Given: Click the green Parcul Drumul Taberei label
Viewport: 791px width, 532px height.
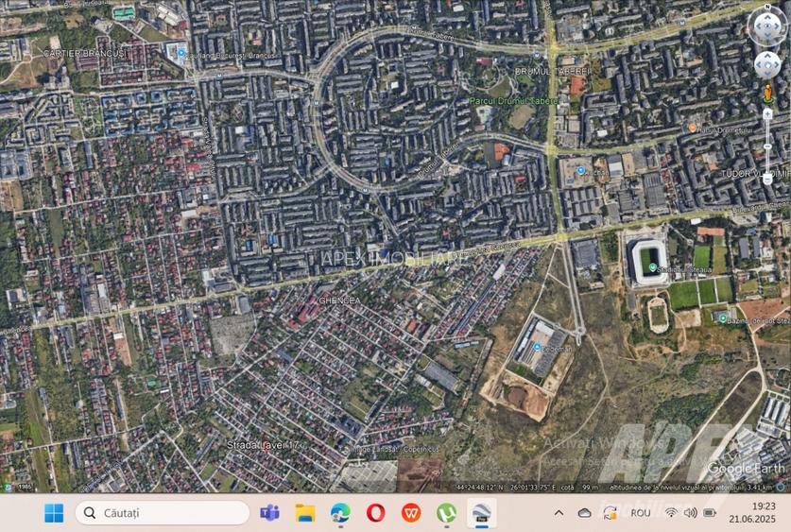Looking at the screenshot, I should pyautogui.click(x=513, y=101).
